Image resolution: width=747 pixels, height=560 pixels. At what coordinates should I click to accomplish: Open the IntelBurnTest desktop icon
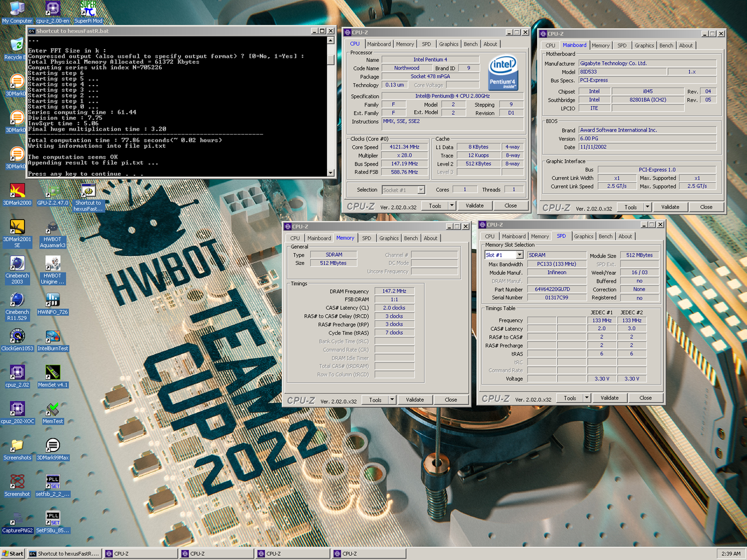click(x=52, y=340)
